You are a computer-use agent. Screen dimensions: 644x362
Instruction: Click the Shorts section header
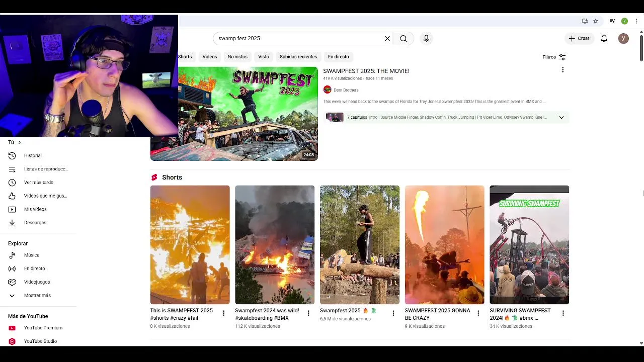click(x=172, y=177)
